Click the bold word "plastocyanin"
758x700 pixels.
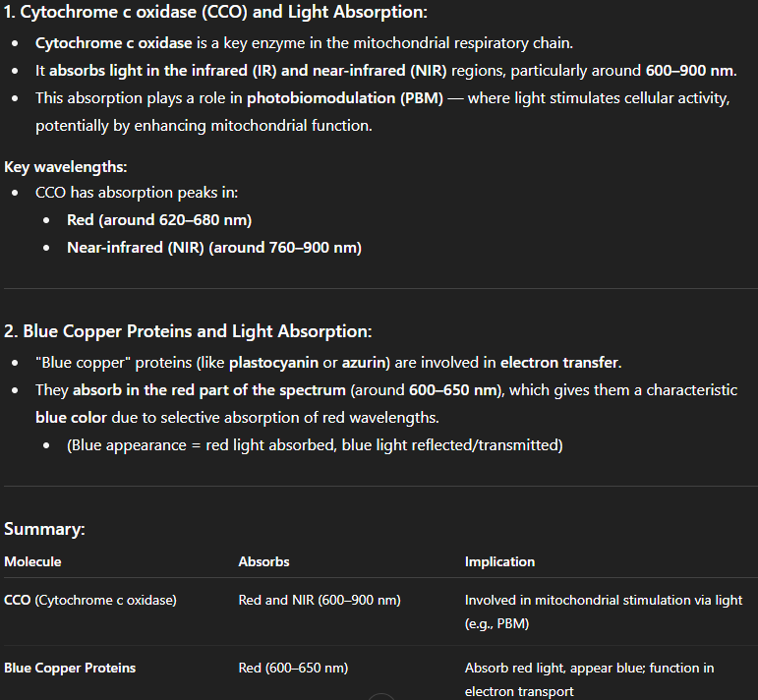(273, 363)
